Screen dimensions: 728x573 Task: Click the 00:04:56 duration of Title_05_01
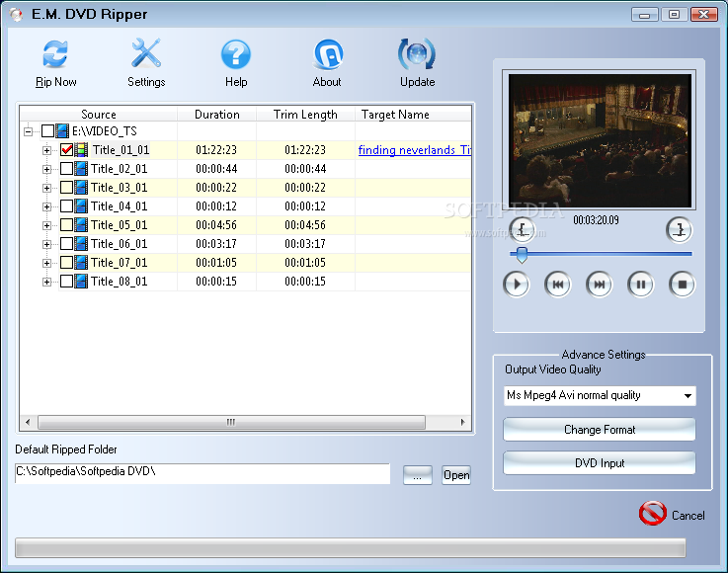click(216, 225)
